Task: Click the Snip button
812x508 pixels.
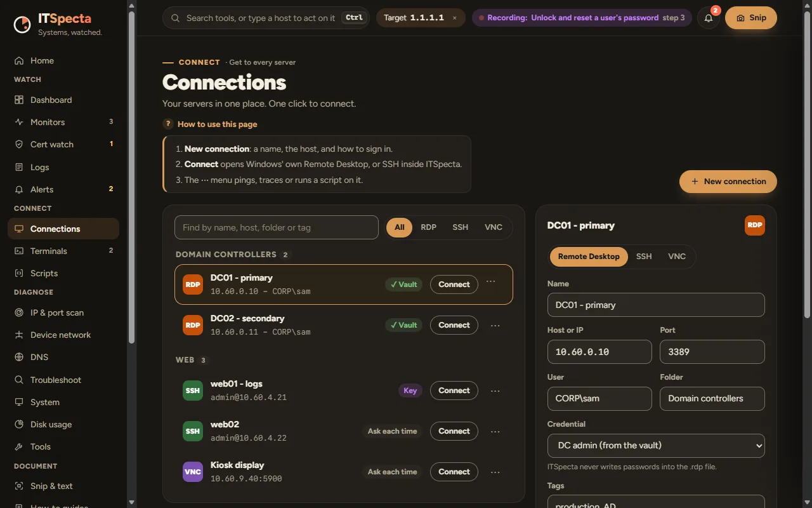Action: (751, 18)
